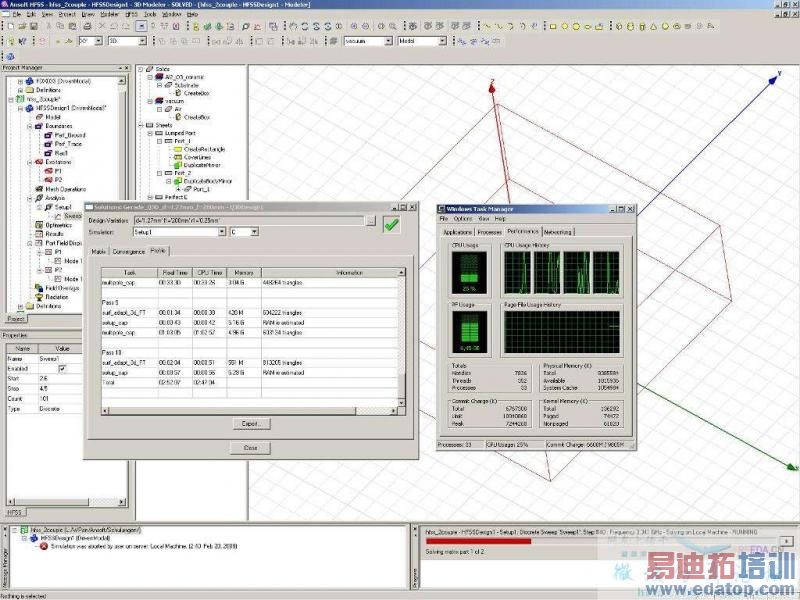
Task: Click the Close button in Solutions dialog
Action: click(250, 448)
